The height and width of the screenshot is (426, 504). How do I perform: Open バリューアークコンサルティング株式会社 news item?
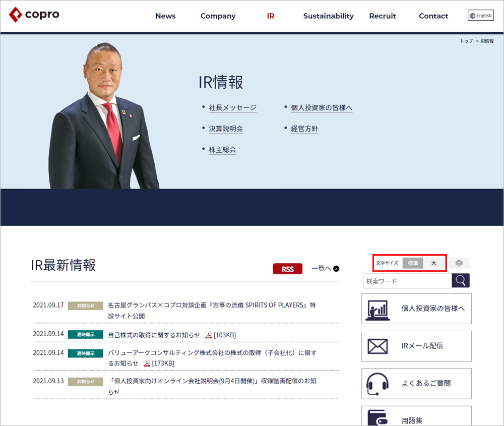click(212, 358)
